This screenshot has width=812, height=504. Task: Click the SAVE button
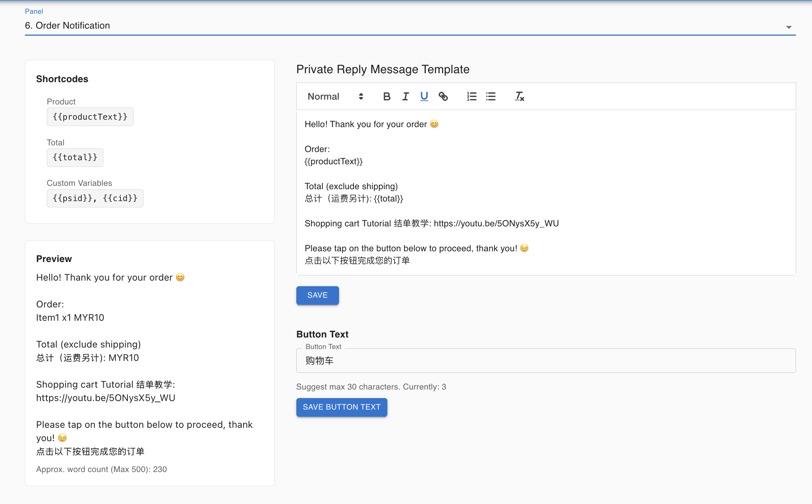(x=318, y=295)
